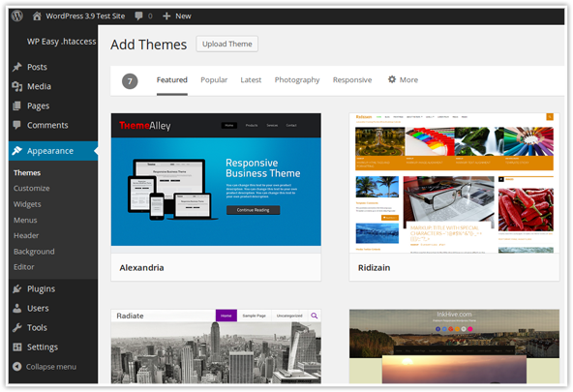Screen dimensions: 573x392
Task: Open Tools via wrench icon
Action: point(16,328)
